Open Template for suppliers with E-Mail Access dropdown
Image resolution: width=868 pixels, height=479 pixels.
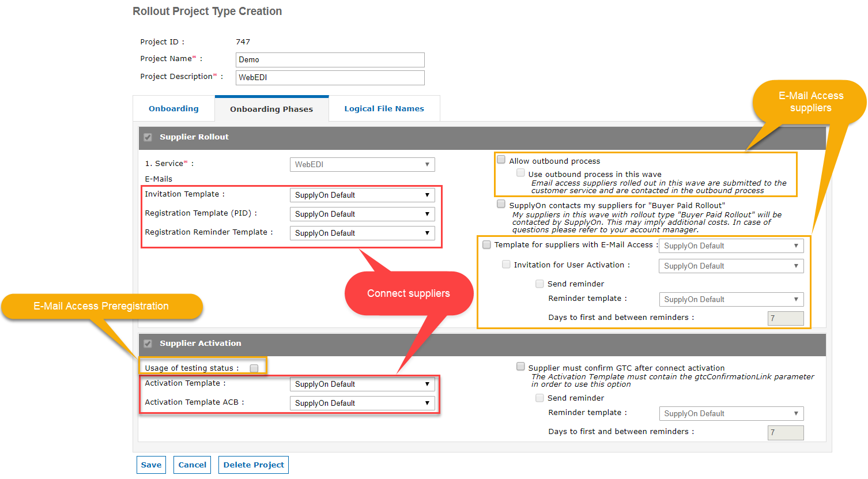[x=731, y=246]
